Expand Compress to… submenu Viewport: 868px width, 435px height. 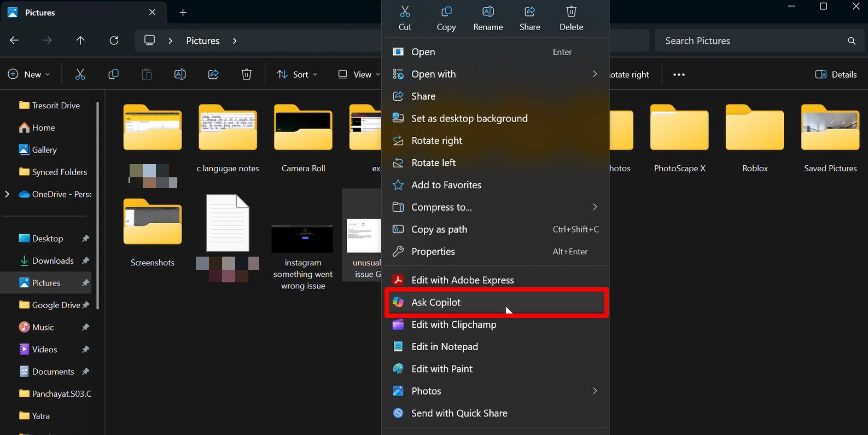(496, 207)
